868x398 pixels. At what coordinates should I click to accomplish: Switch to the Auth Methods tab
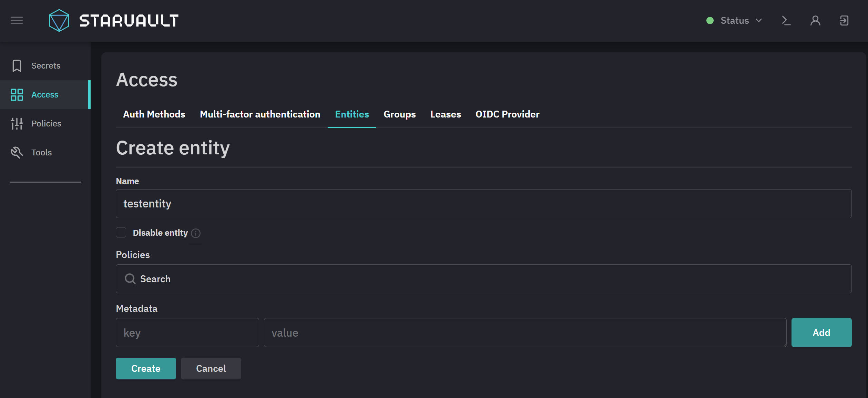(154, 114)
